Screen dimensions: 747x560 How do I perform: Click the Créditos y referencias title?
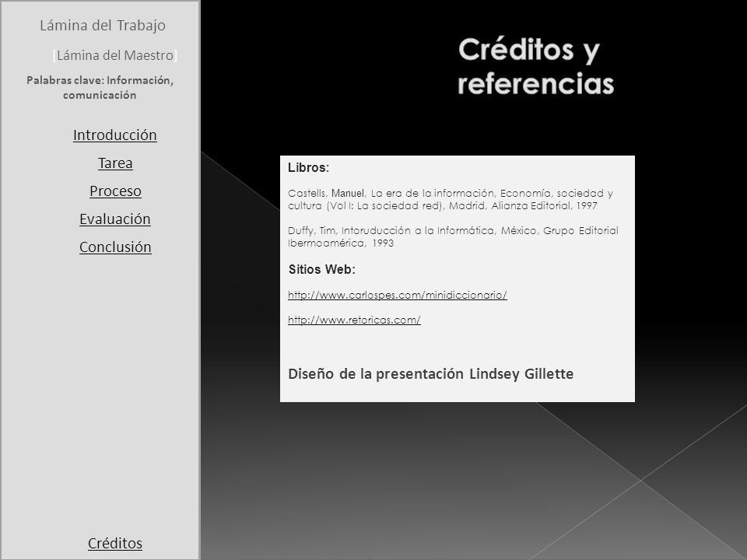pos(536,65)
